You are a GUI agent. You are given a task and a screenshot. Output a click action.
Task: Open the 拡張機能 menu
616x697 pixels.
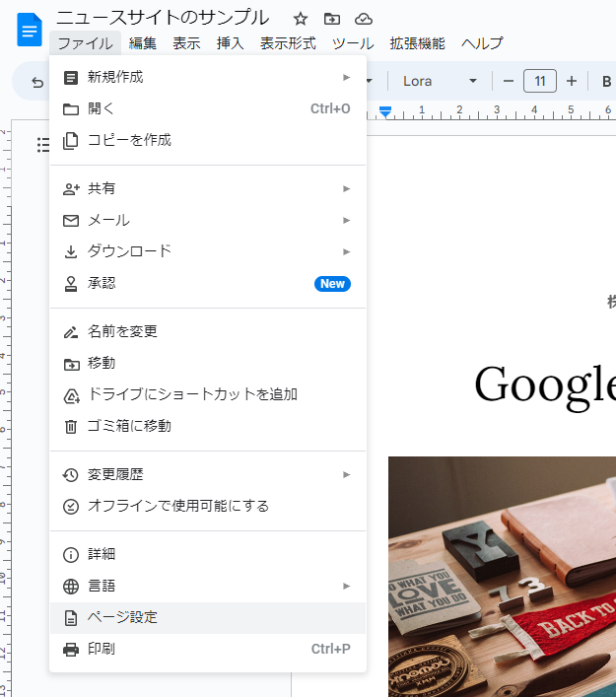pos(417,43)
